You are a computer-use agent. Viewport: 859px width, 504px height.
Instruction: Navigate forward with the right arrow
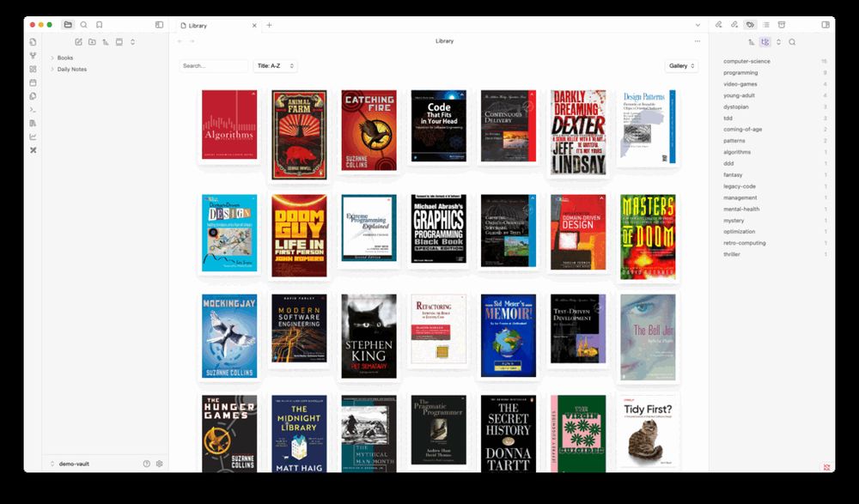click(x=192, y=41)
